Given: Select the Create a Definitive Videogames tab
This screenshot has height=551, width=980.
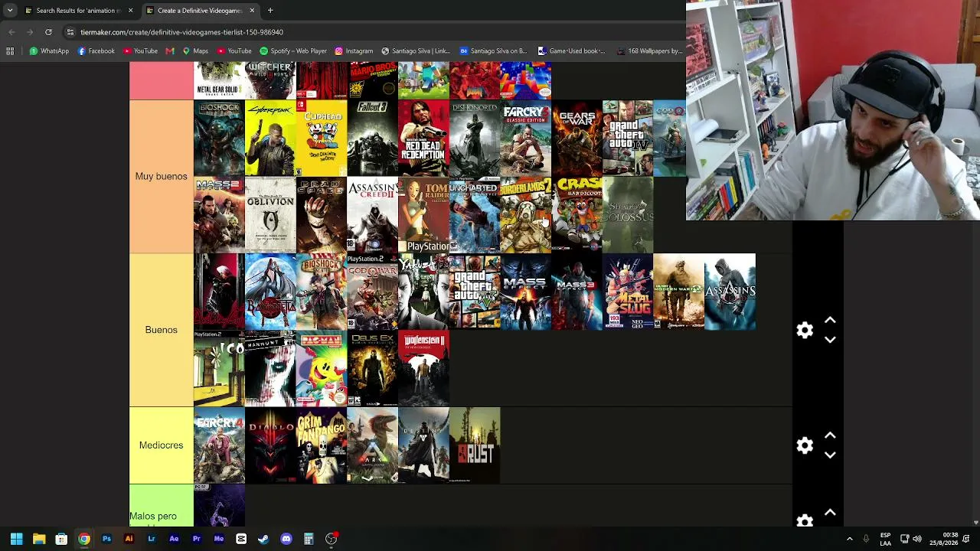Looking at the screenshot, I should point(201,11).
